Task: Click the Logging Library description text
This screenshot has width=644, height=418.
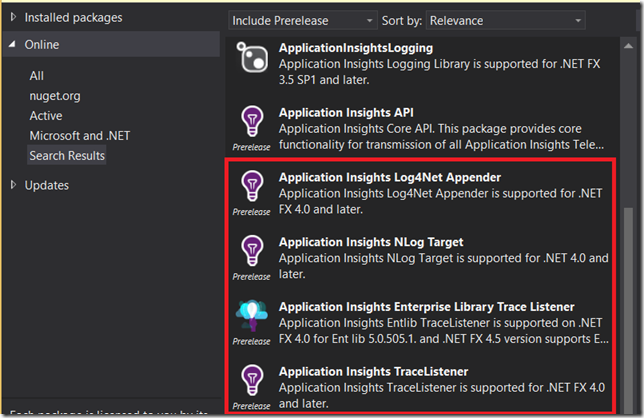Action: pyautogui.click(x=439, y=72)
